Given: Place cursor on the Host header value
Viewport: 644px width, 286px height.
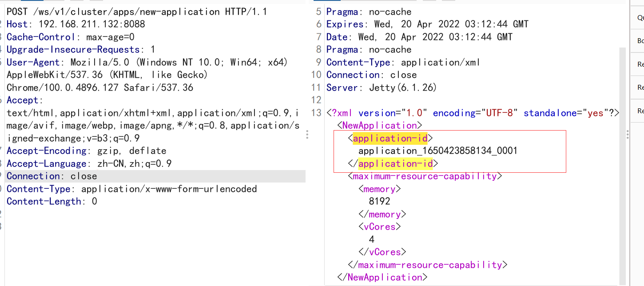Looking at the screenshot, I should point(92,24).
